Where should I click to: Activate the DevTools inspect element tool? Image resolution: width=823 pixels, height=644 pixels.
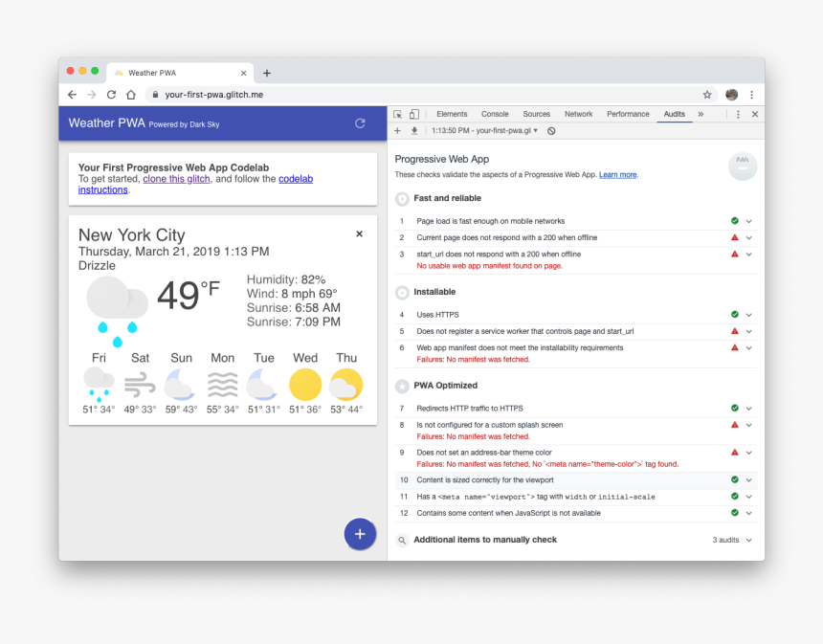[x=397, y=114]
